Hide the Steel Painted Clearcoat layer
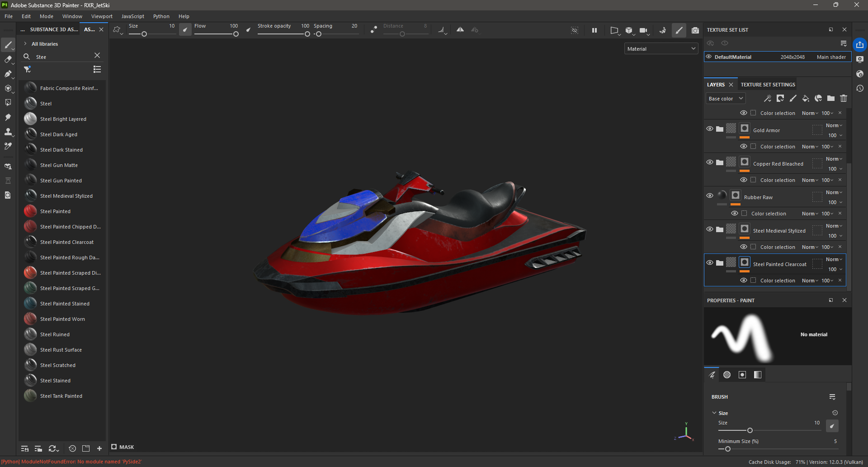The height and width of the screenshot is (467, 868). (x=710, y=262)
